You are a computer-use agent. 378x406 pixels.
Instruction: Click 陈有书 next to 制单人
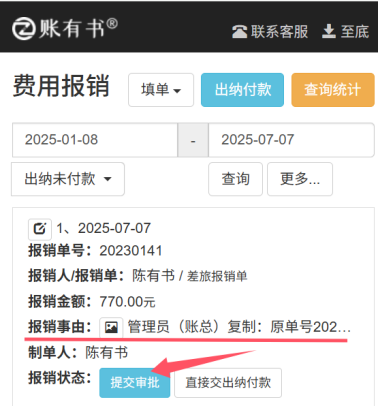107,353
